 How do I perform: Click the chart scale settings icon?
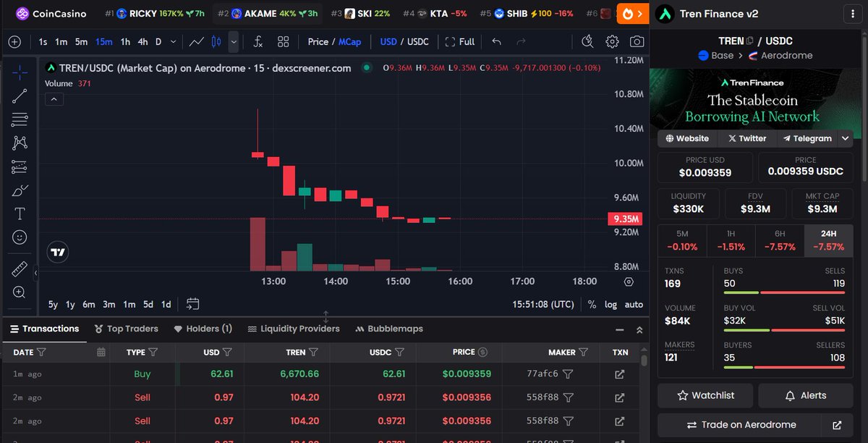coord(629,282)
